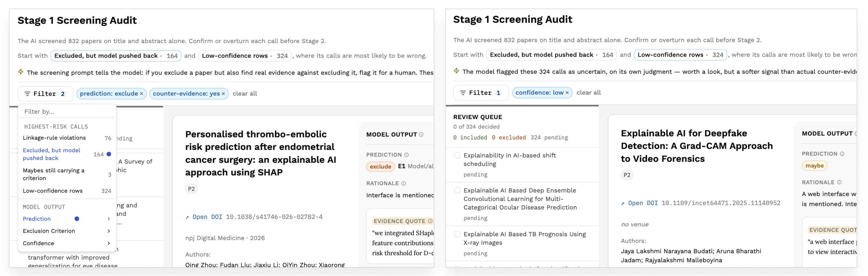Image resolution: width=868 pixels, height=276 pixels.
Task: Remove the 'counter-evidence: yes' filter chip
Action: [223, 94]
